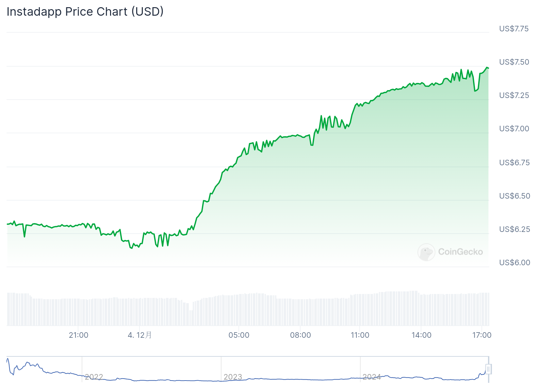
Task: Click the CoinGecko watermark text
Action: [x=460, y=252]
